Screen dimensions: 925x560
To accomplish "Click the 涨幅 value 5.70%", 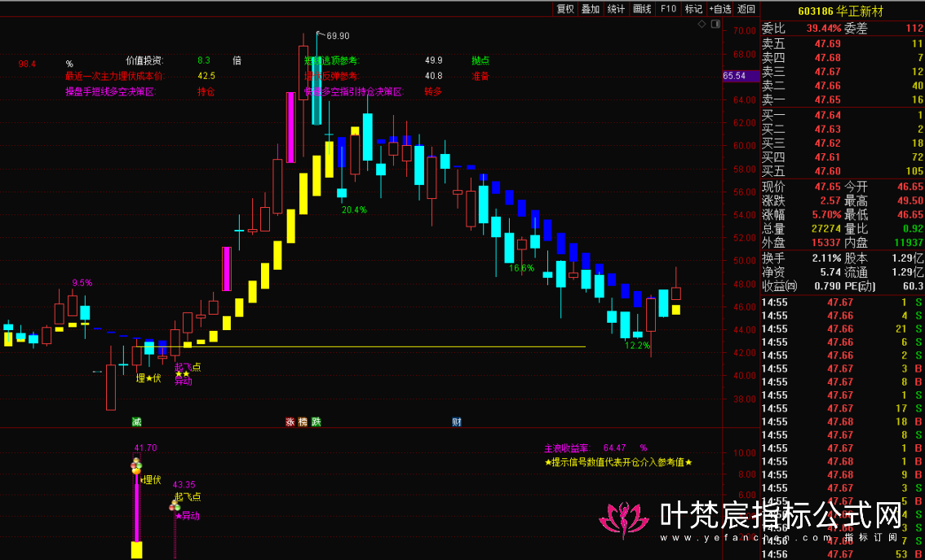I will click(825, 215).
